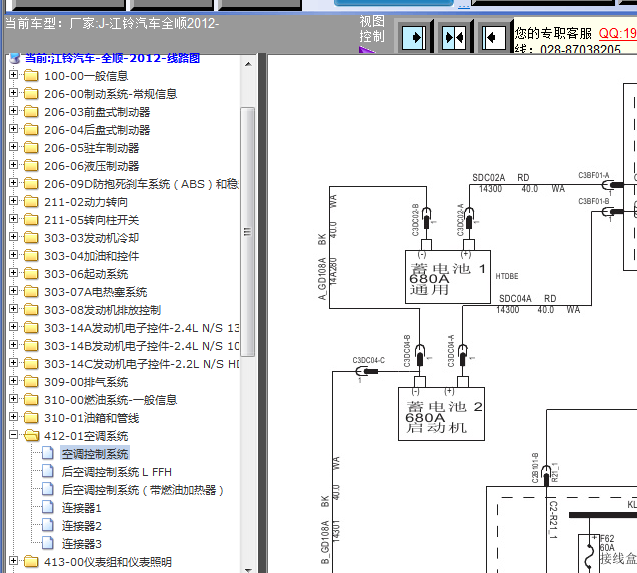Click the left-arrow view control icon
This screenshot has height=573, width=637.
(x=494, y=38)
